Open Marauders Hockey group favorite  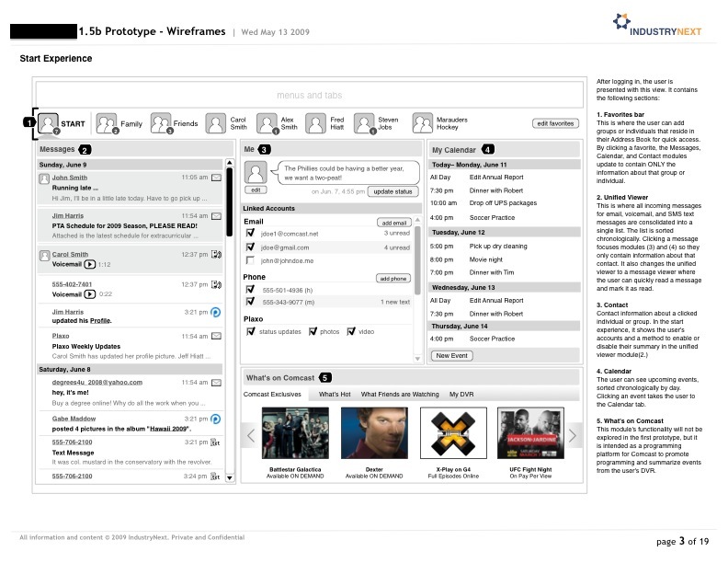(x=423, y=123)
